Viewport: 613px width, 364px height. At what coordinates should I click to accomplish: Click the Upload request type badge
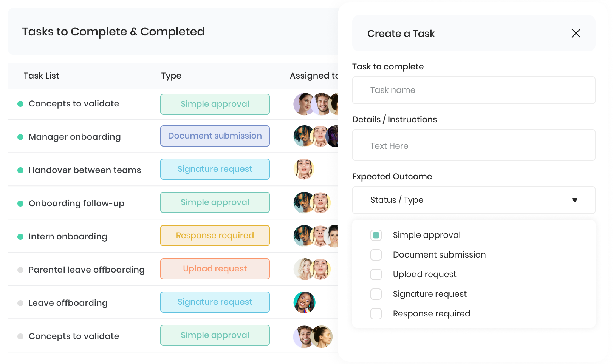pyautogui.click(x=215, y=269)
